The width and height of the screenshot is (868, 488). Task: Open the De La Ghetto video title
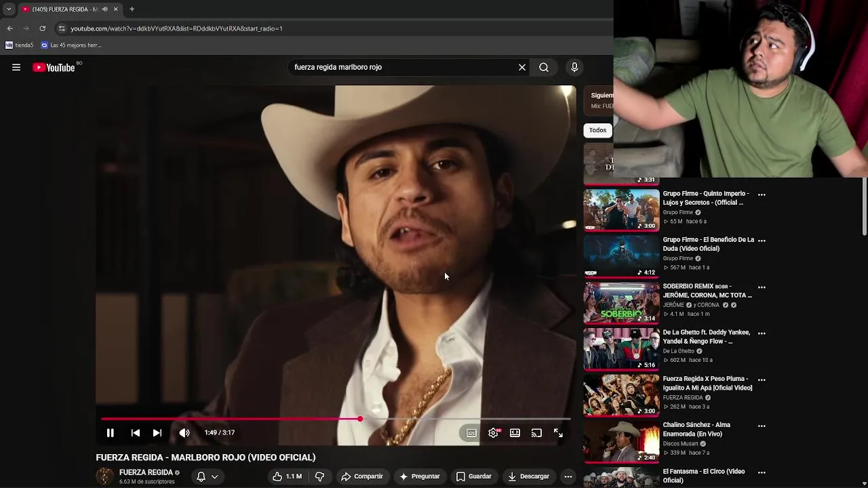click(706, 337)
